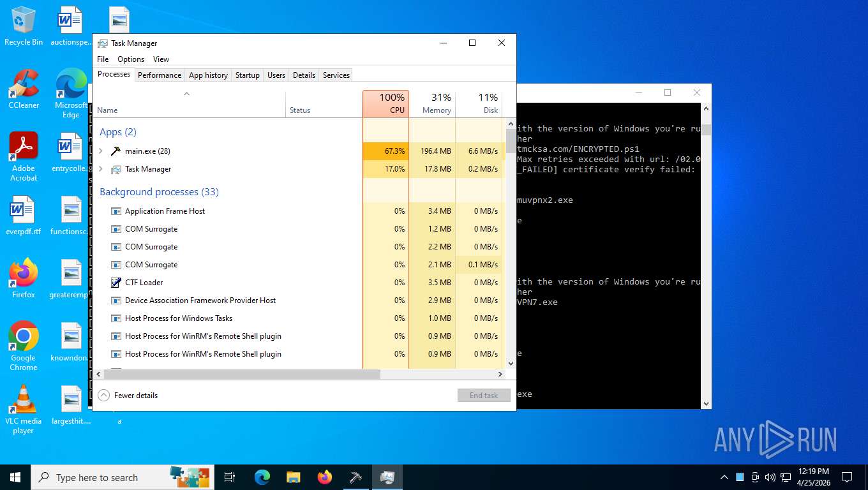Expand the main.exe (28) process group
Viewport: 868px width, 490px height.
(101, 151)
